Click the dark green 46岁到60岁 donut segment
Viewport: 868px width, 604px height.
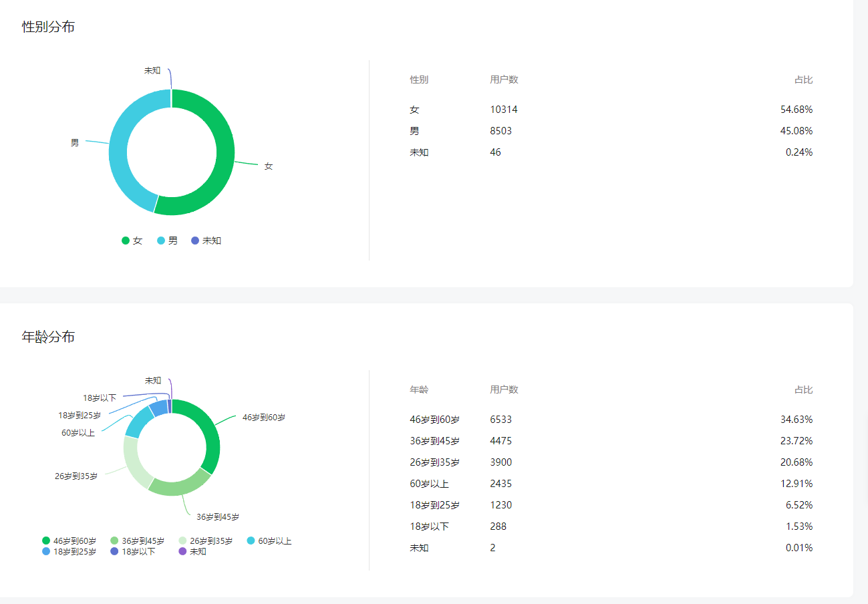pyautogui.click(x=209, y=434)
